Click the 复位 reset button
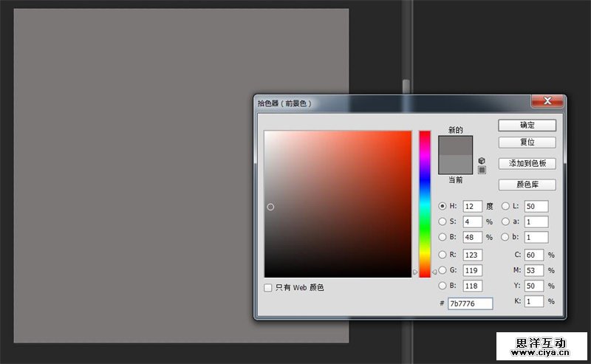Viewport: 591px width, 364px height. tap(527, 142)
